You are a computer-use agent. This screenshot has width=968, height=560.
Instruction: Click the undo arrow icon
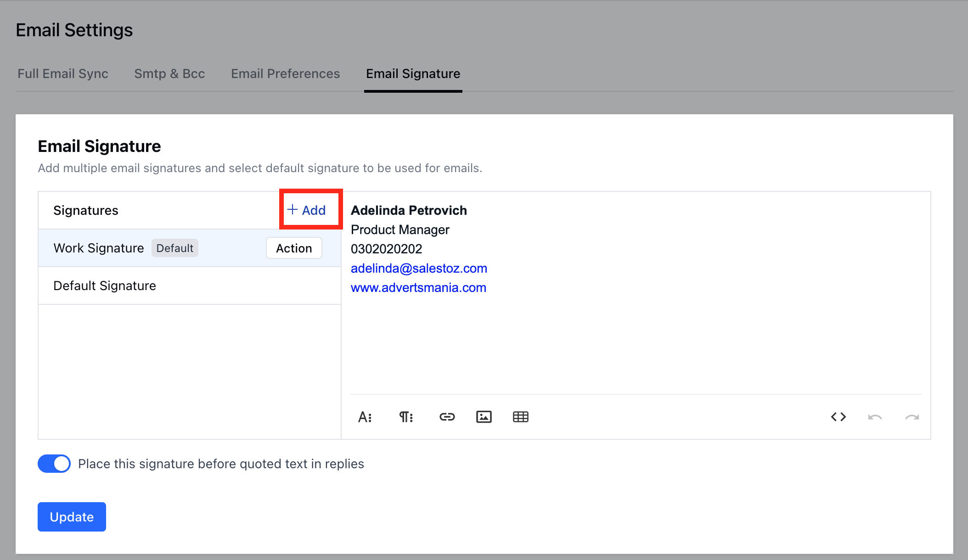coord(875,417)
